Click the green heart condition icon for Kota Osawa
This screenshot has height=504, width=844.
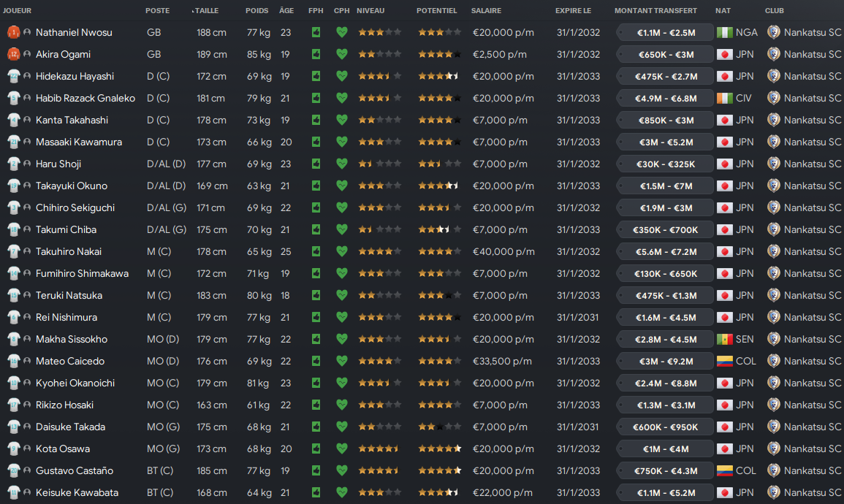(x=342, y=448)
